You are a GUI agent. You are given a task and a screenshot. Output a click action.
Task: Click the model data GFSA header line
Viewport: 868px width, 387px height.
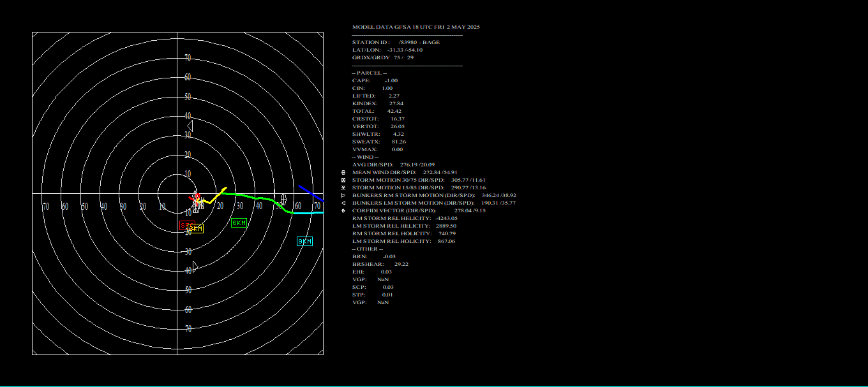[x=416, y=27]
